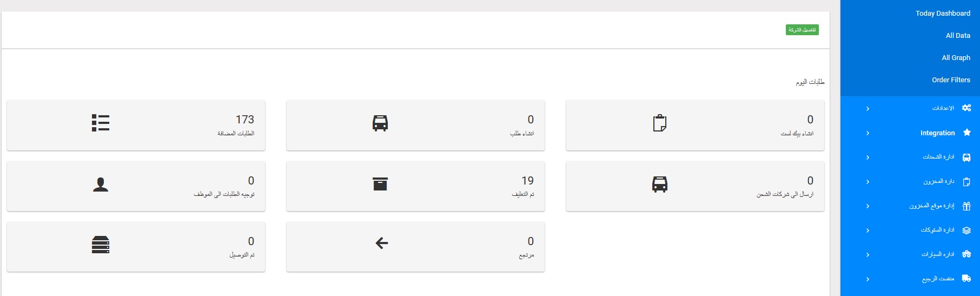Click the bus icon in the انشاء طلب card
This screenshot has height=296, width=980.
click(380, 123)
